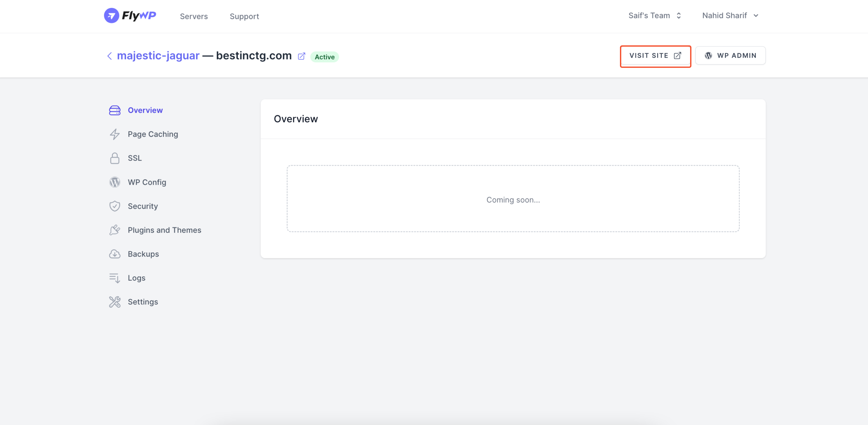Click the Settings tools icon
Screen dimensions: 868x425
(x=115, y=302)
